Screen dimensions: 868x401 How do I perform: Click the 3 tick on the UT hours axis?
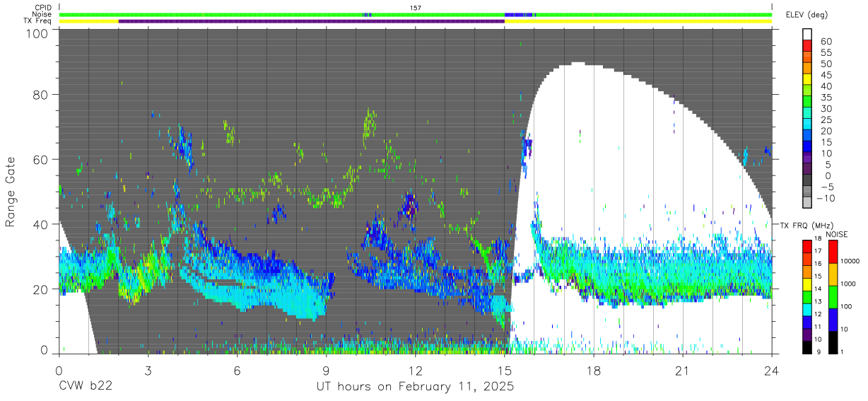[148, 371]
